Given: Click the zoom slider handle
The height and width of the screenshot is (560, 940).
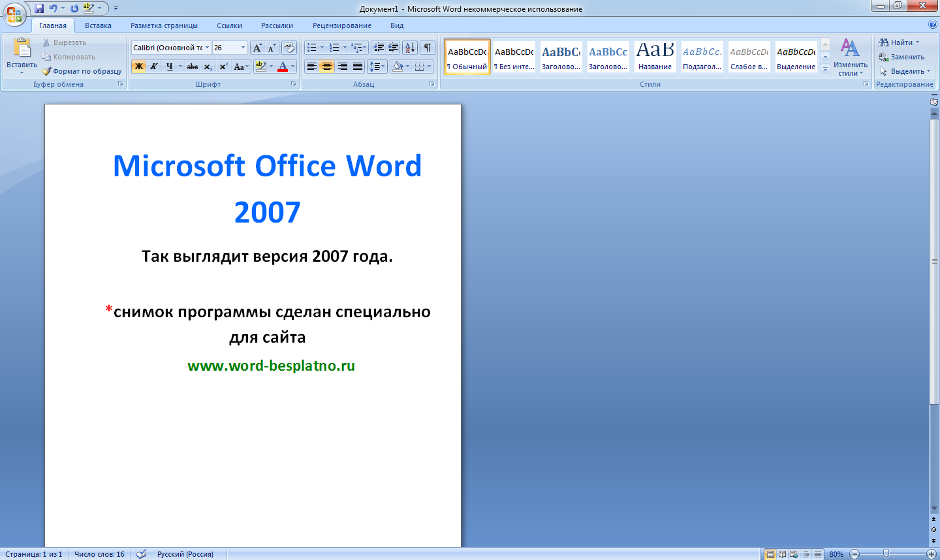Looking at the screenshot, I should 886,554.
